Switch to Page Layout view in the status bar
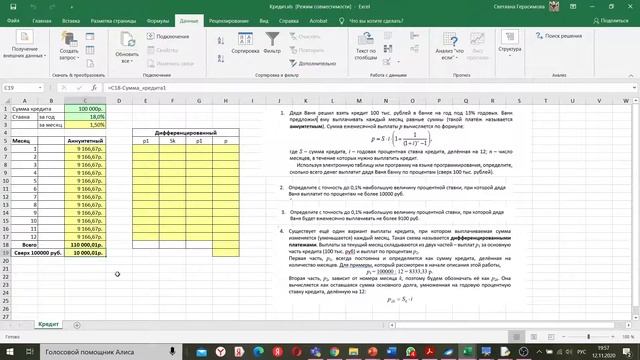 pyautogui.click(x=533, y=337)
